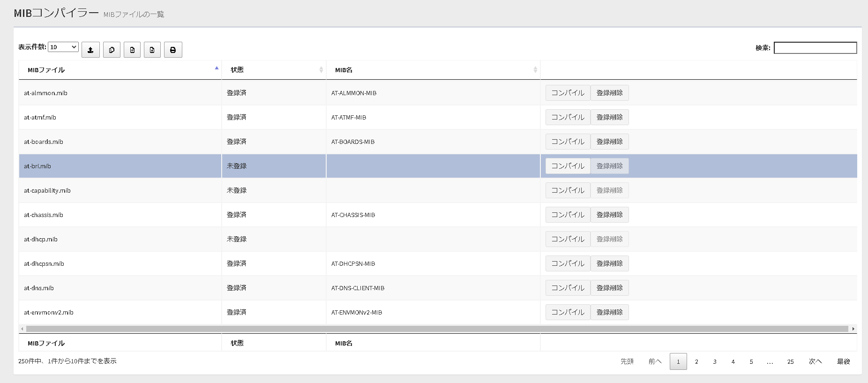This screenshot has width=868, height=383.
Task: Click 次へ to go to next page
Action: coord(815,361)
